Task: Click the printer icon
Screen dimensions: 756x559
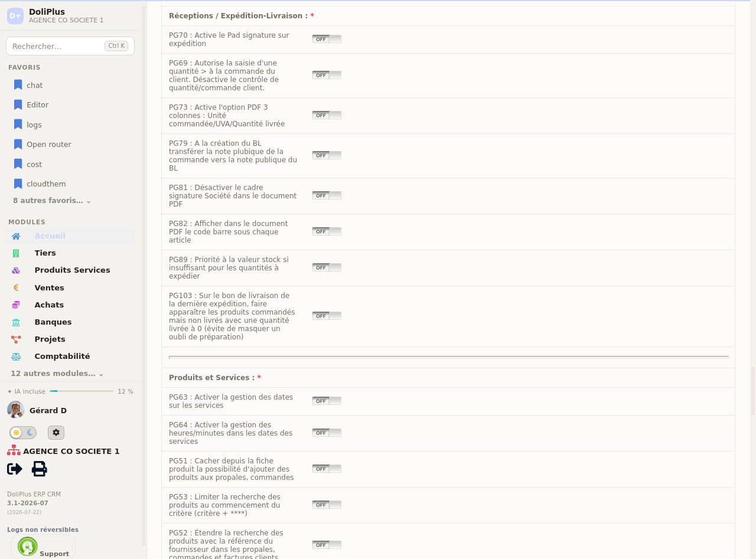Action: click(x=39, y=469)
